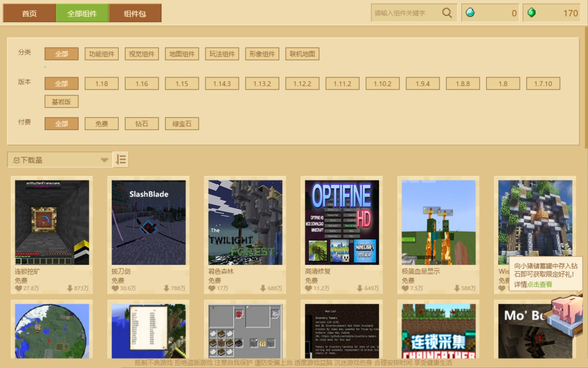Click heart icon on 连锁挖矿 card

(x=18, y=288)
